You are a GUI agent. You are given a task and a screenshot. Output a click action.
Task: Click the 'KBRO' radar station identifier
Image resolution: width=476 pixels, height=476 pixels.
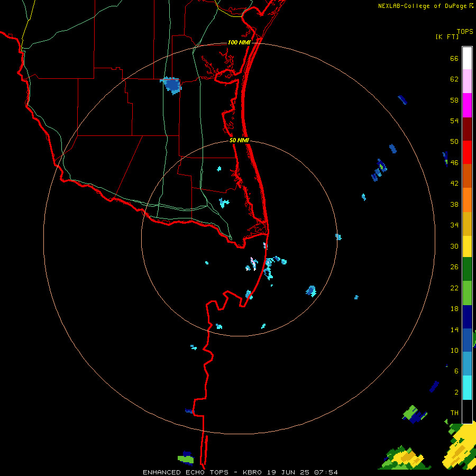coord(253,472)
